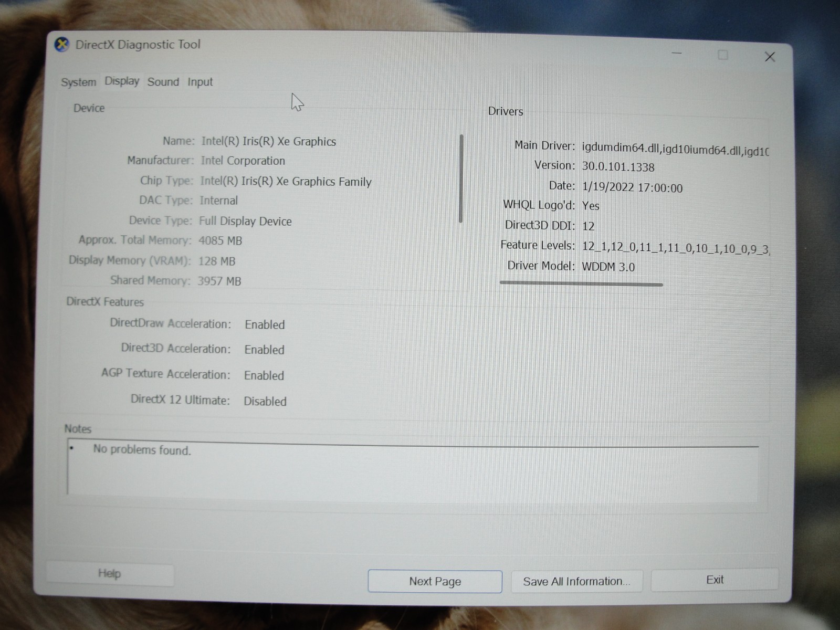Click 'Intel(R) Iris(R) Xe Graphics Family' chip type

click(286, 182)
